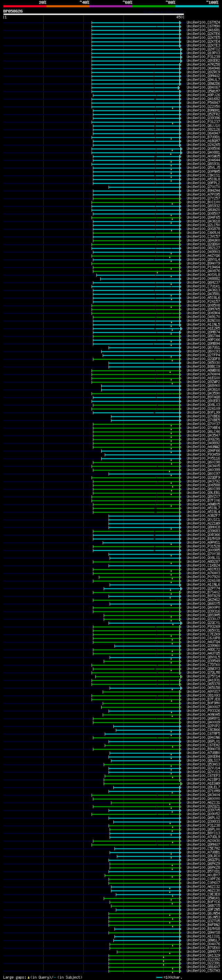Select hit label UniRef100_C6KMJ4

(x=203, y=233)
